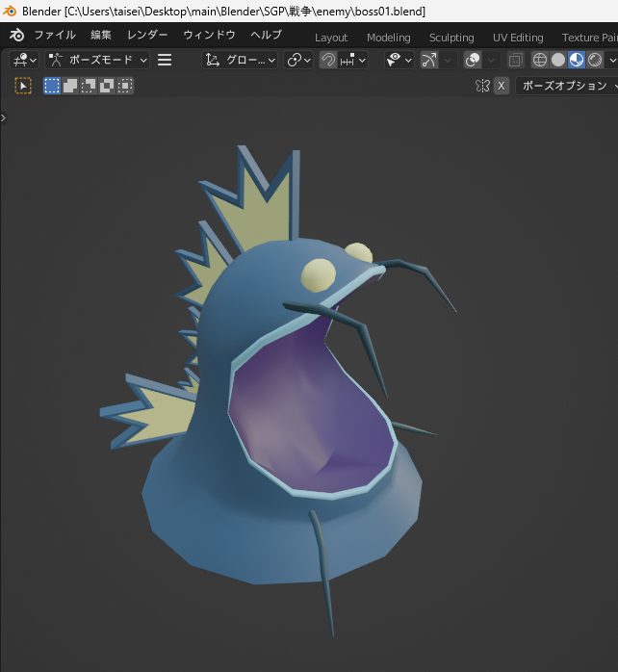Select wireframe viewport shading

click(540, 60)
